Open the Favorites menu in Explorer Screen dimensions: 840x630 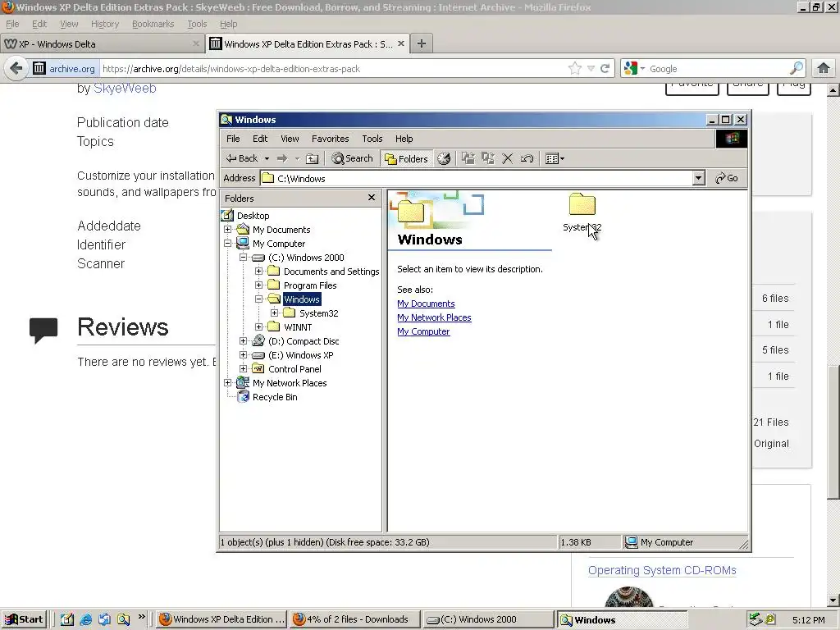coord(330,139)
